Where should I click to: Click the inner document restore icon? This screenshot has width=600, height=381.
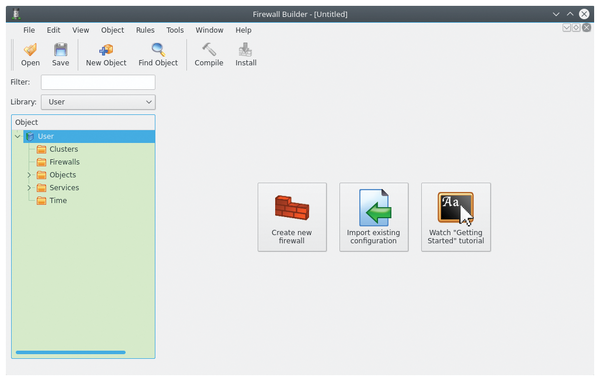coord(576,28)
